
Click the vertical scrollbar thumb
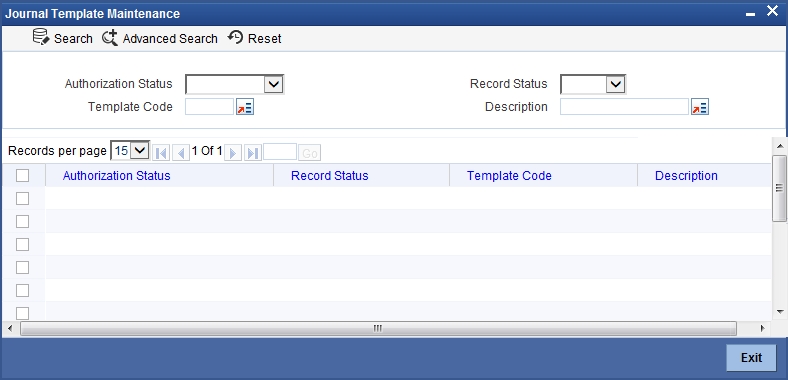pos(780,188)
